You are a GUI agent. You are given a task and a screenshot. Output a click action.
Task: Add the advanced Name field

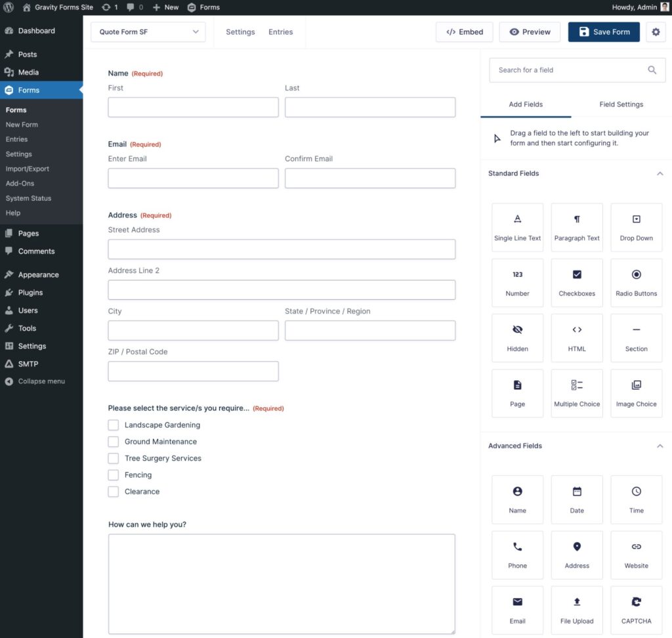click(517, 500)
